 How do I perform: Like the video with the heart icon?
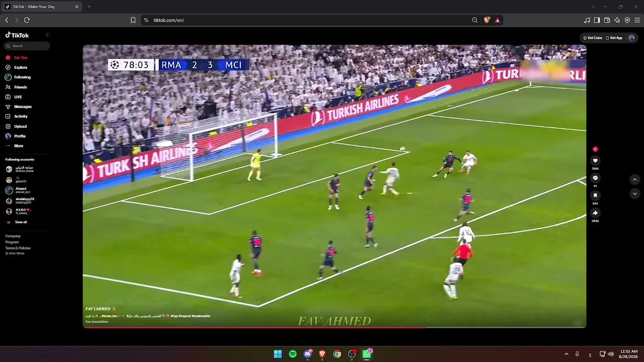pos(595,161)
